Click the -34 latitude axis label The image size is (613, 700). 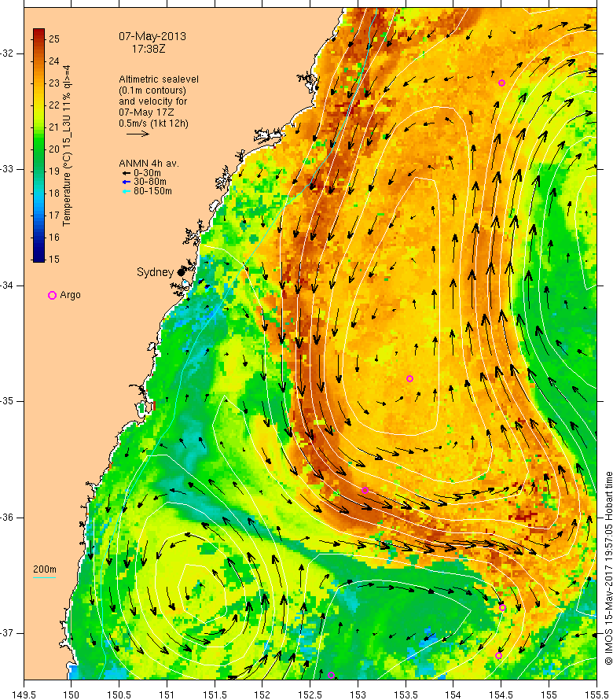point(7,286)
